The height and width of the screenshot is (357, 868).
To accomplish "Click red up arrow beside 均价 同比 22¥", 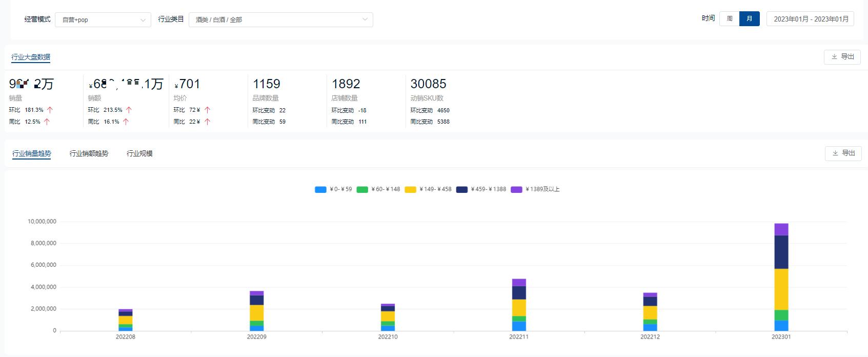I will click(207, 122).
